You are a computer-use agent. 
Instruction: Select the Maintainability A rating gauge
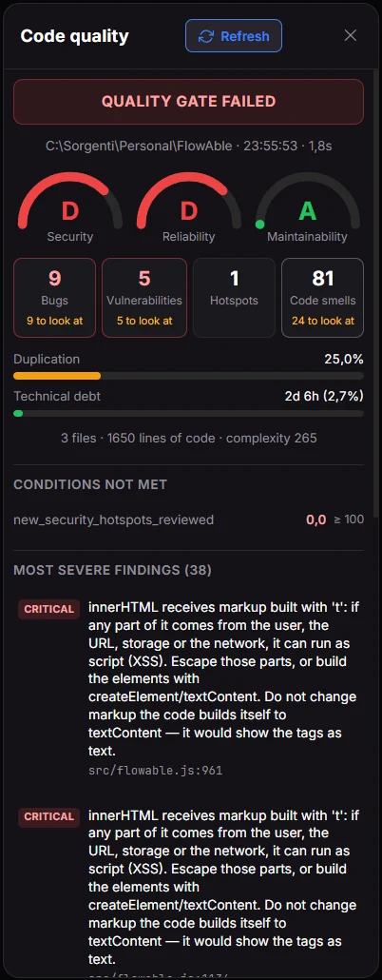[x=307, y=208]
